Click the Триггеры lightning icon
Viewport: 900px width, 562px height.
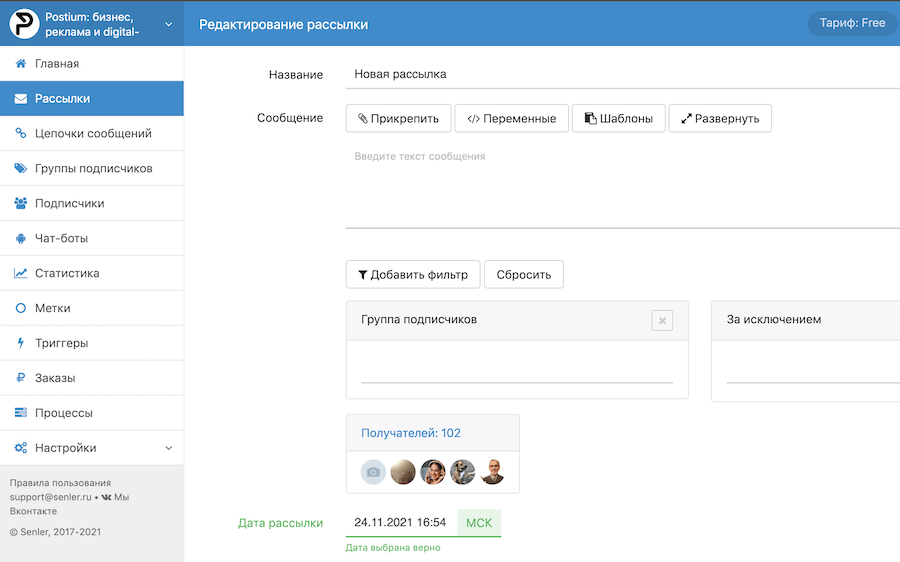pos(20,343)
